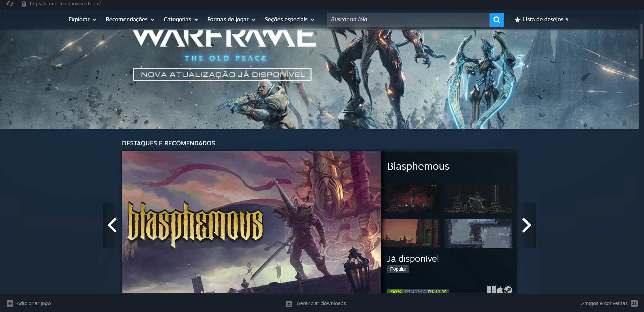
Task: Click the lock icon beside the store URL
Action: pos(24,4)
